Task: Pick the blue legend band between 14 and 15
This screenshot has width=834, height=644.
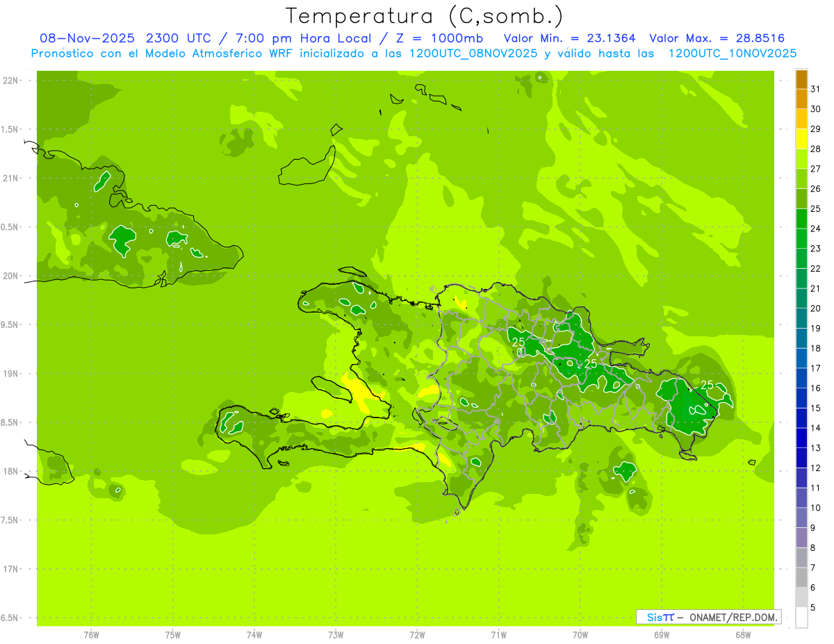Action: pos(801,418)
